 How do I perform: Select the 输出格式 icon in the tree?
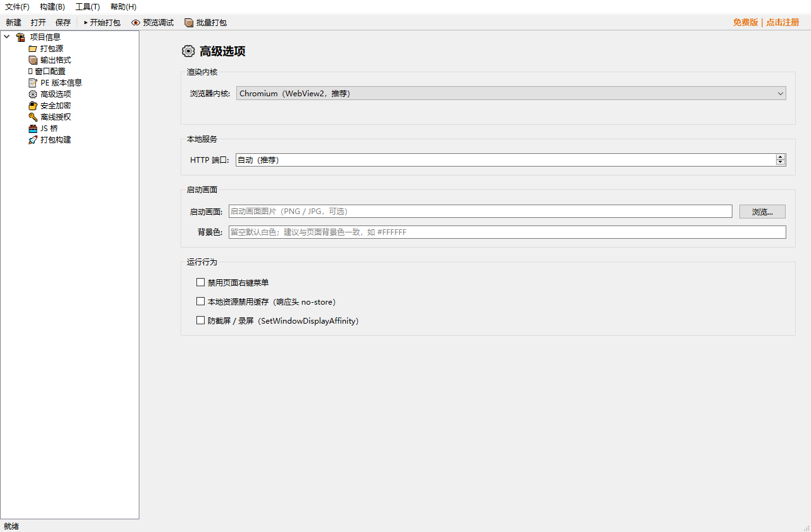33,60
